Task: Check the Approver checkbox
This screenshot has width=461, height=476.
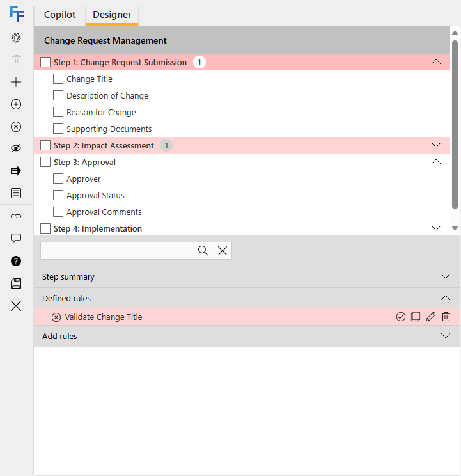Action: [58, 178]
